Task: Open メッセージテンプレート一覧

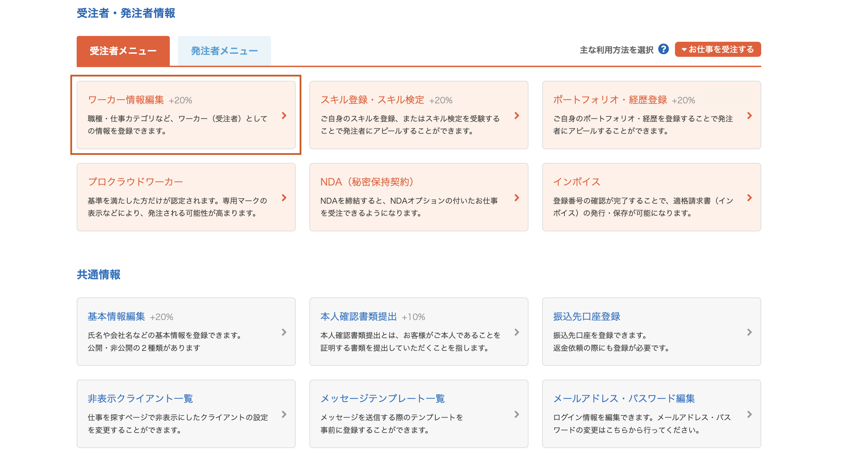Action: pos(383,398)
